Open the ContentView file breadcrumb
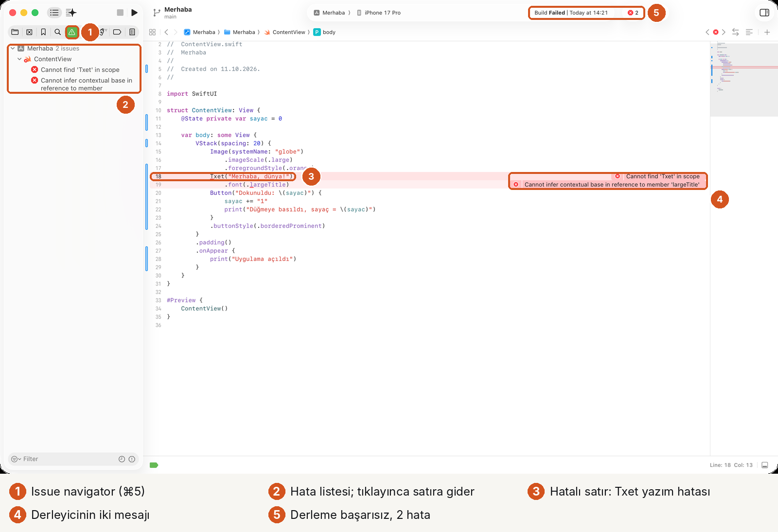 (x=285, y=32)
